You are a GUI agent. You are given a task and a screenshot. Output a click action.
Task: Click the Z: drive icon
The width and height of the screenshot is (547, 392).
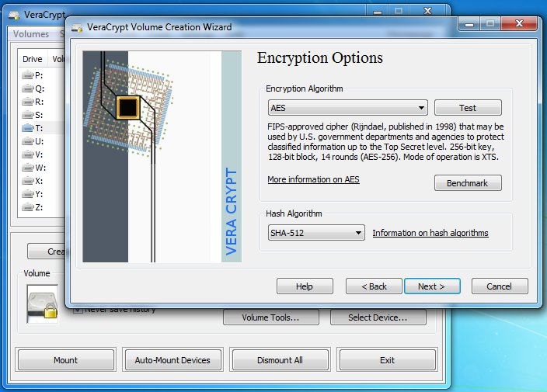[27, 207]
